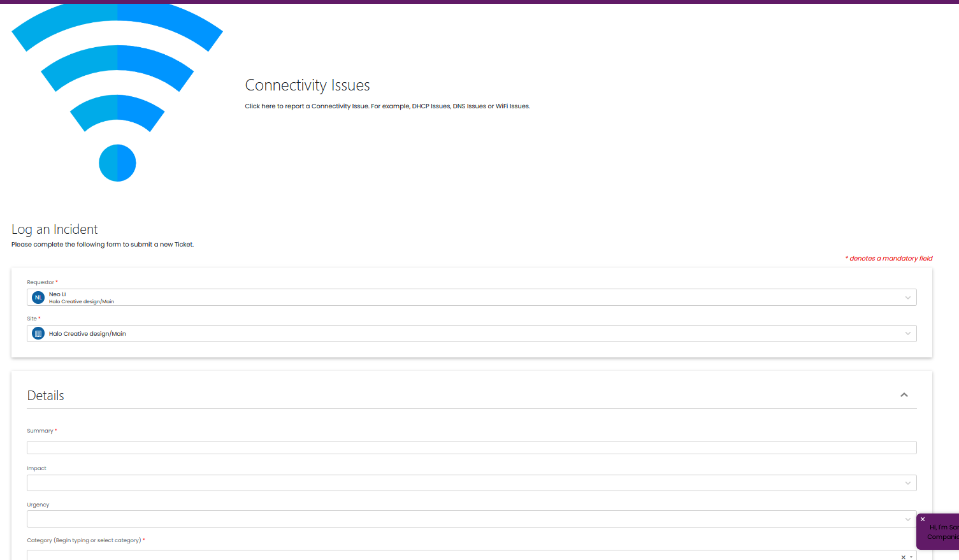The height and width of the screenshot is (560, 959).
Task: Click the Details section title
Action: [46, 396]
